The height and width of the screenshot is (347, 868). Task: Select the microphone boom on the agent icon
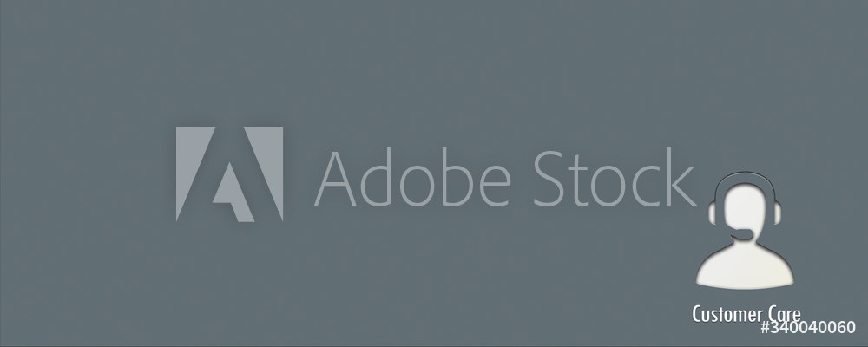click(742, 236)
